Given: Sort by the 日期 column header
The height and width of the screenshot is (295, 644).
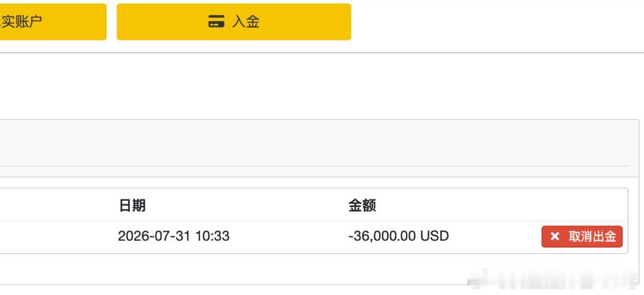Looking at the screenshot, I should pyautogui.click(x=132, y=205).
